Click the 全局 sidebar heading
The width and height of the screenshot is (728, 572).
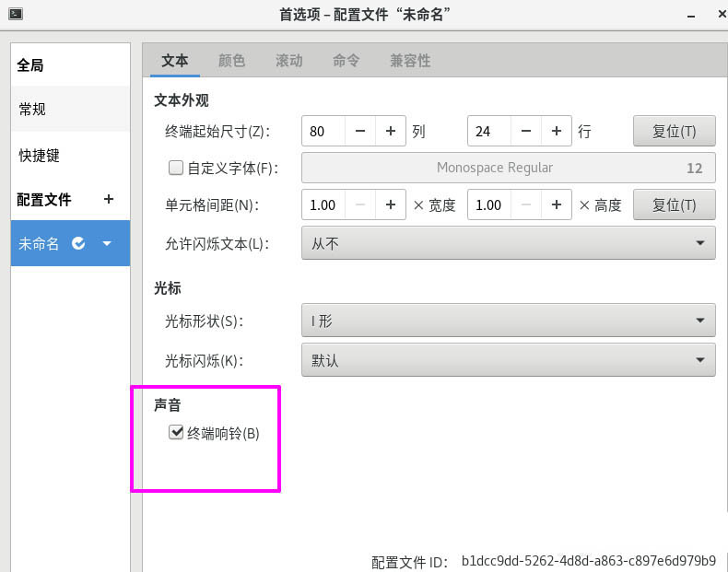pos(30,65)
